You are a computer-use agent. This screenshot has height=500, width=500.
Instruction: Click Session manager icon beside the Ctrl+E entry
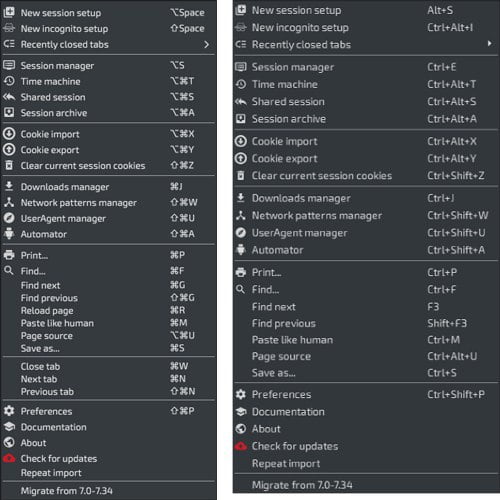pos(241,67)
